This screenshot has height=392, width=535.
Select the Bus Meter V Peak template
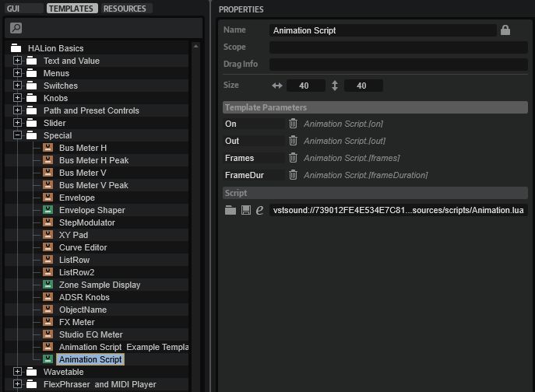click(93, 185)
